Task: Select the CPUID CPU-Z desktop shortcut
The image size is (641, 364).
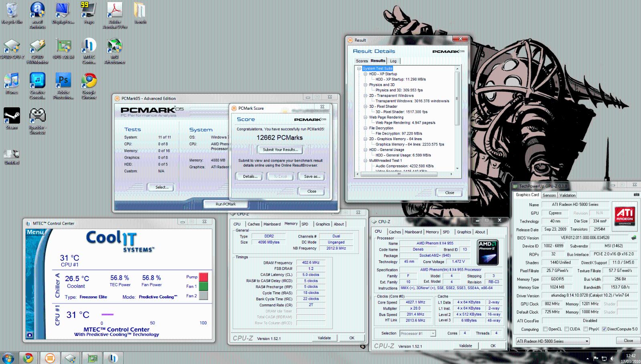Action: (12, 49)
